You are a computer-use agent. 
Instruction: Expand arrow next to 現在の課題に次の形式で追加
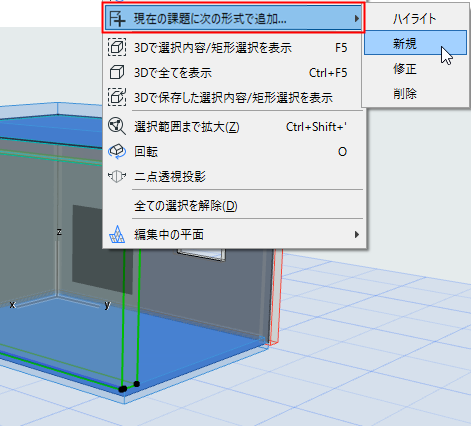[357, 19]
